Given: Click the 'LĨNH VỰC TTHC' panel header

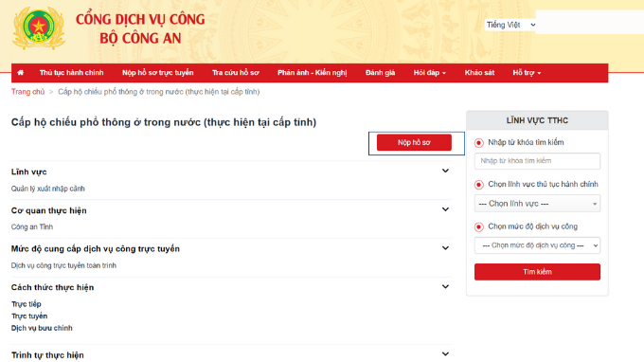Looking at the screenshot, I should pos(537,120).
